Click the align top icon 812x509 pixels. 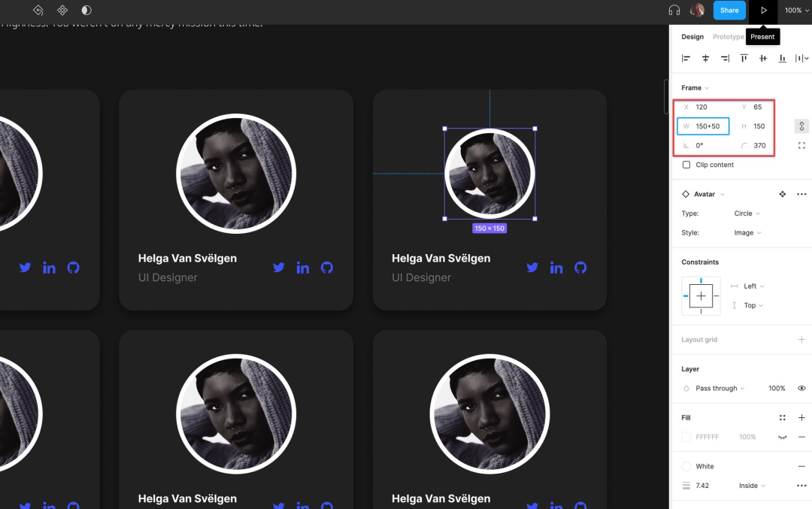[744, 59]
